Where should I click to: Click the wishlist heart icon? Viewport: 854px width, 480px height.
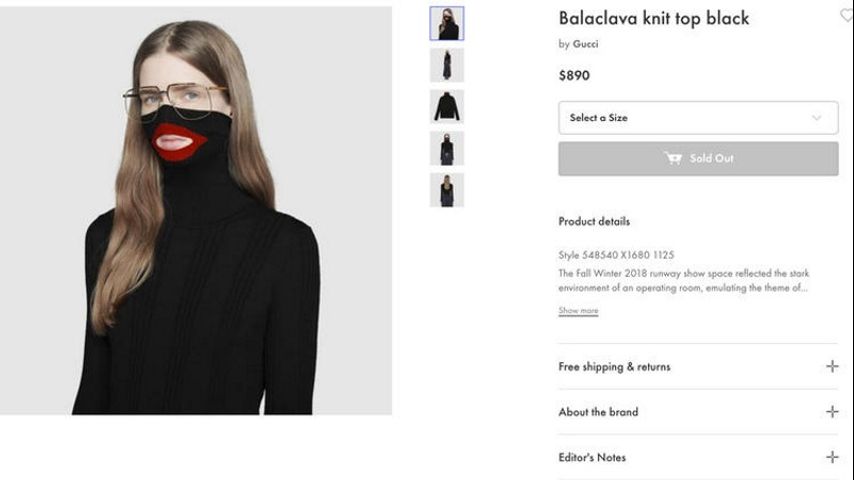click(847, 15)
